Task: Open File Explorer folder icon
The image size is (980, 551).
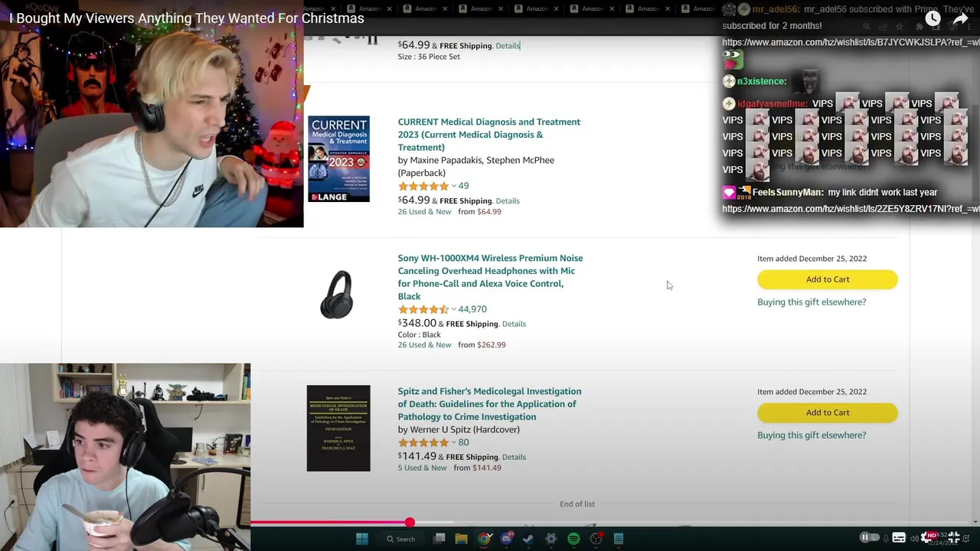Action: pos(461,539)
